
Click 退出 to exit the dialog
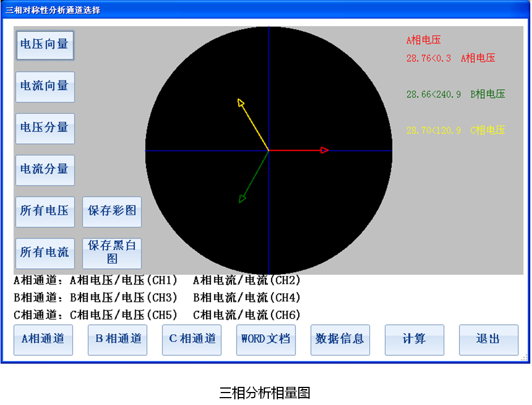click(x=488, y=340)
